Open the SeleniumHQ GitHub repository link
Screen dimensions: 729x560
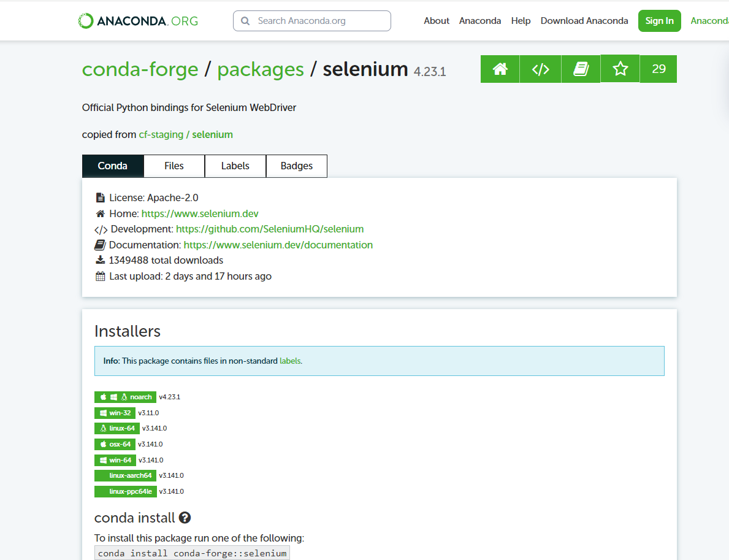click(269, 229)
